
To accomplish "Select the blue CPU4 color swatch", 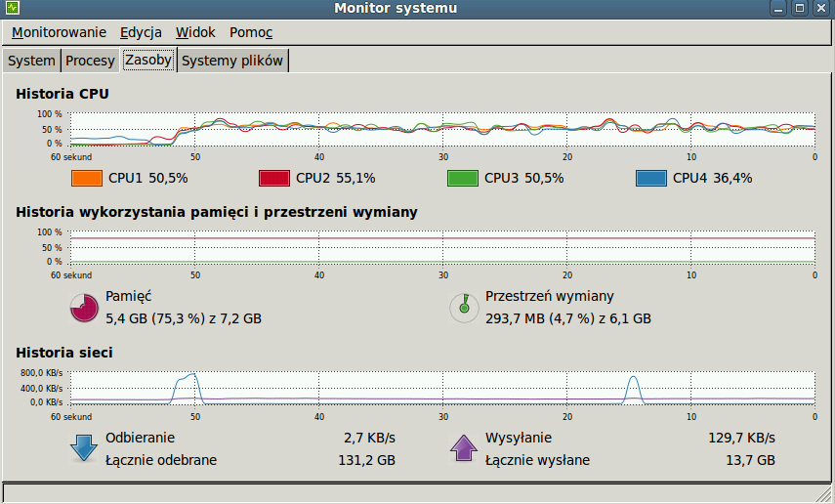I will coord(650,178).
